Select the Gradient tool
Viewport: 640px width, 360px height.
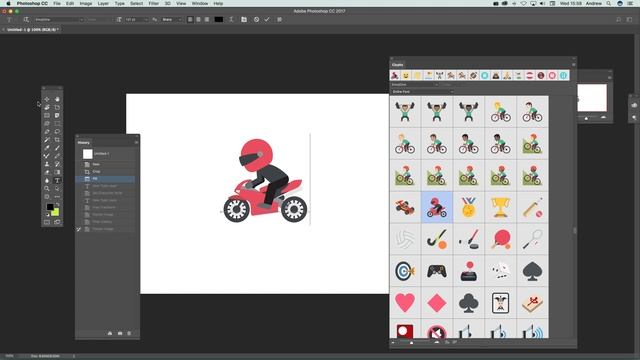57,172
